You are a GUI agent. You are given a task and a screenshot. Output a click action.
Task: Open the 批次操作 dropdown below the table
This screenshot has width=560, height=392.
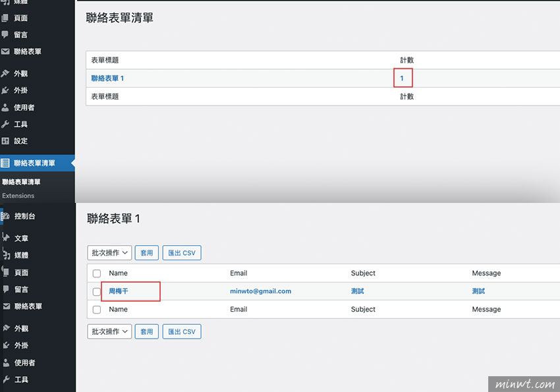(109, 331)
